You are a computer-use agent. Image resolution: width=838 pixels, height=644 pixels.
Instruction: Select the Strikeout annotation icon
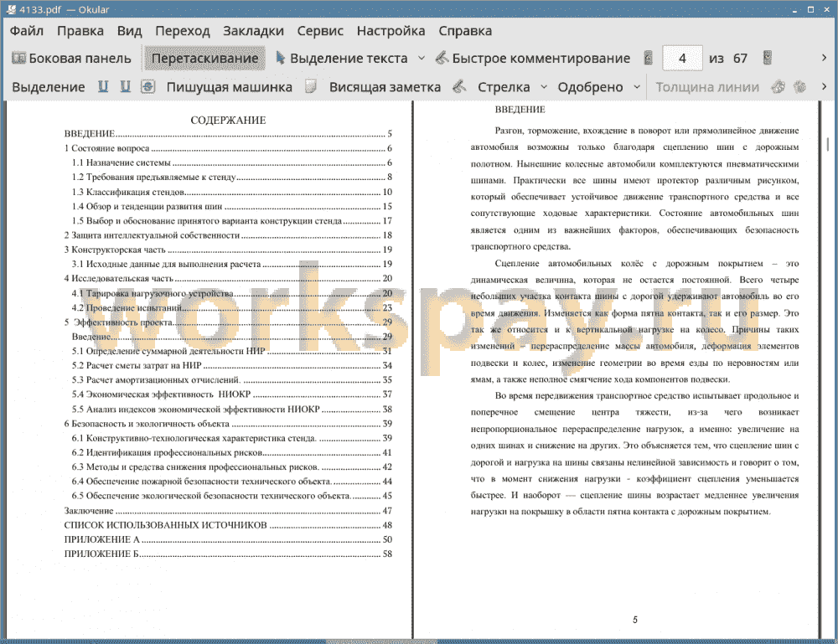pyautogui.click(x=148, y=87)
